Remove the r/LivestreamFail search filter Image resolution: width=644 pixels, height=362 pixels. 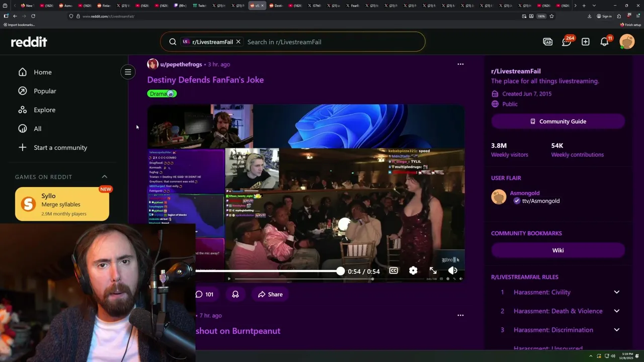238,42
